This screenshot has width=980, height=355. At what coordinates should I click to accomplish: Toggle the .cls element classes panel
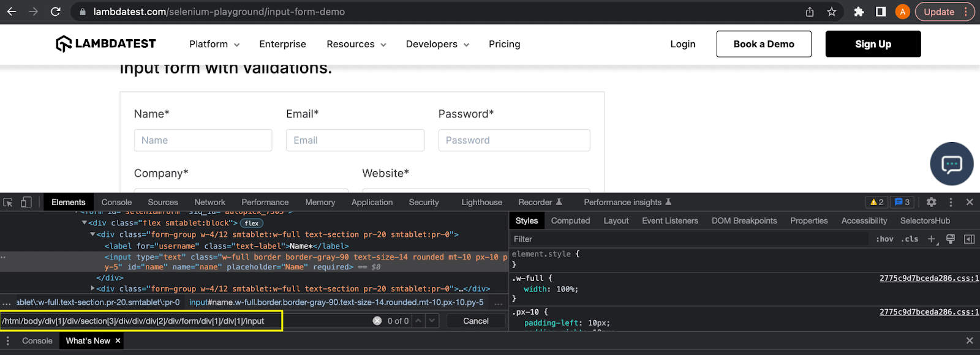[910, 239]
